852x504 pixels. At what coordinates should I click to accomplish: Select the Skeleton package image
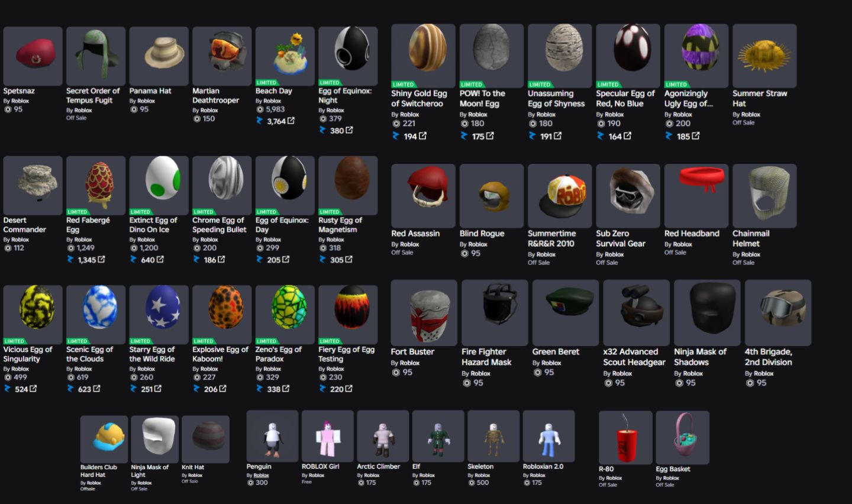pyautogui.click(x=493, y=436)
